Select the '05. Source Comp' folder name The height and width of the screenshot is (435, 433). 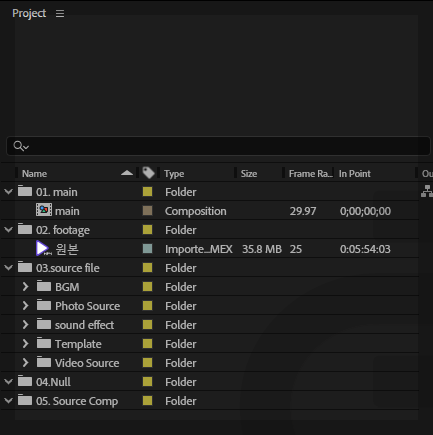77,401
